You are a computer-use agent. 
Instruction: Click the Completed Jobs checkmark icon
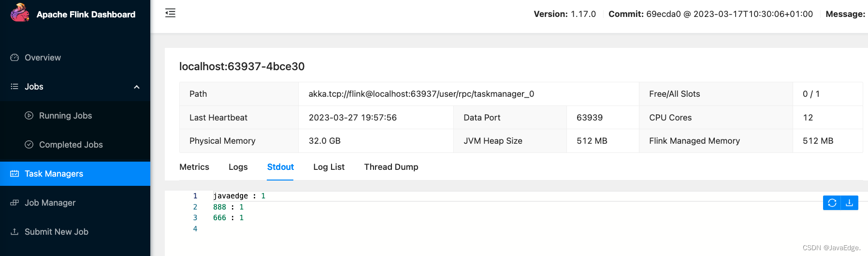(29, 145)
